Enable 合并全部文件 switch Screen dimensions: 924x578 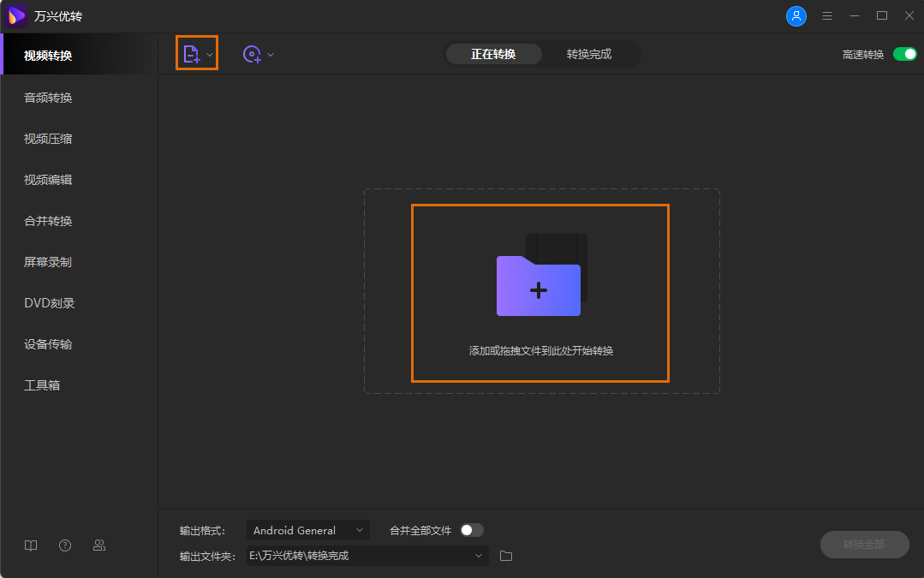(469, 530)
